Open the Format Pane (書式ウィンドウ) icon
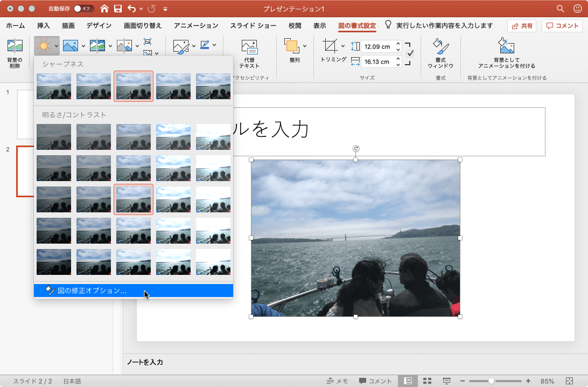588x387 pixels. pos(440,46)
